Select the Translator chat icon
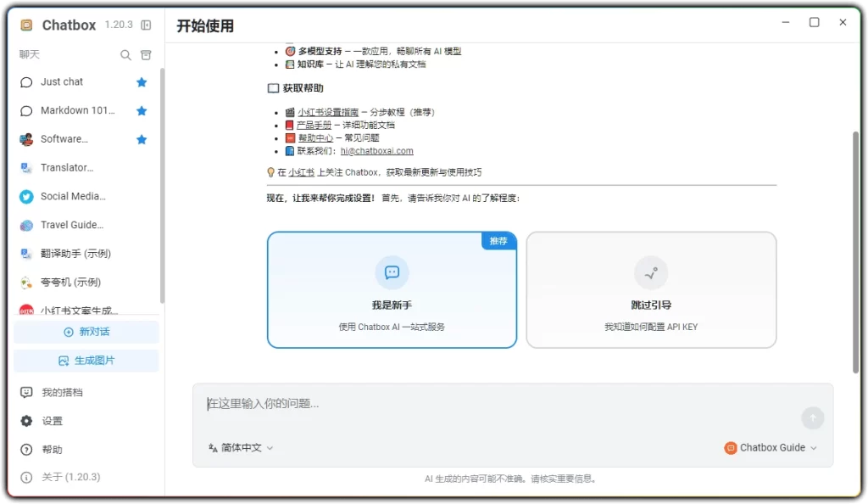This screenshot has height=504, width=868. (26, 168)
